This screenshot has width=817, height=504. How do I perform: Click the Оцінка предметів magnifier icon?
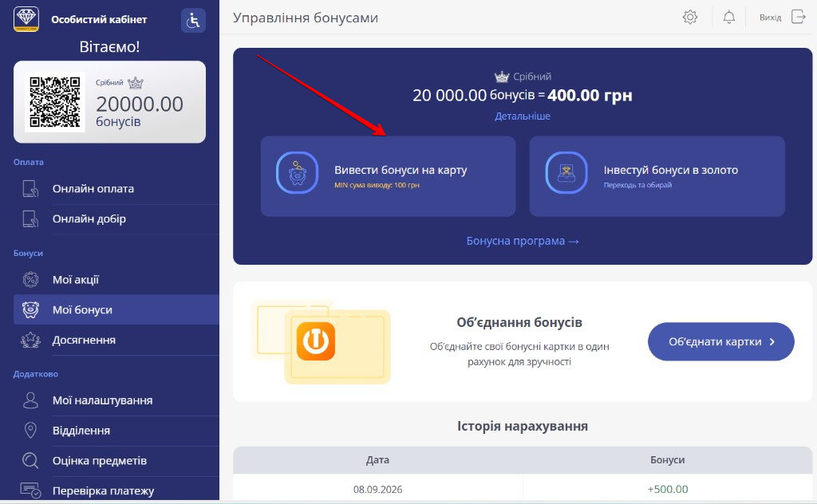[31, 461]
